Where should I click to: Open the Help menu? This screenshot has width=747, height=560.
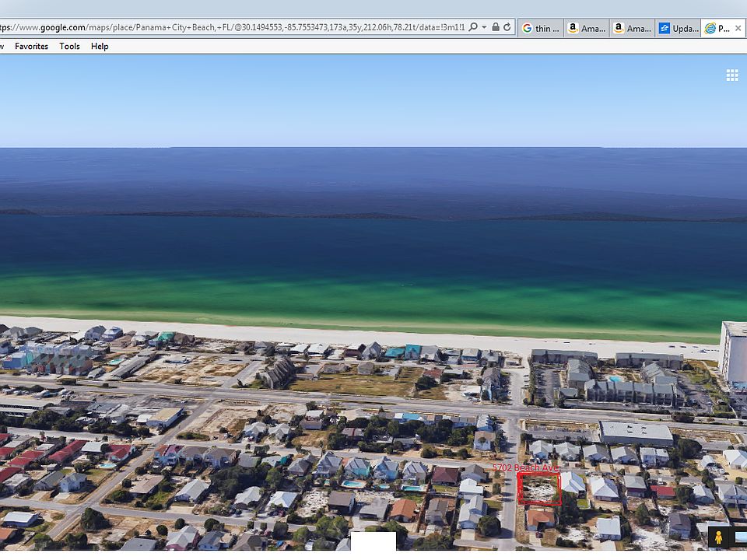pyautogui.click(x=100, y=46)
